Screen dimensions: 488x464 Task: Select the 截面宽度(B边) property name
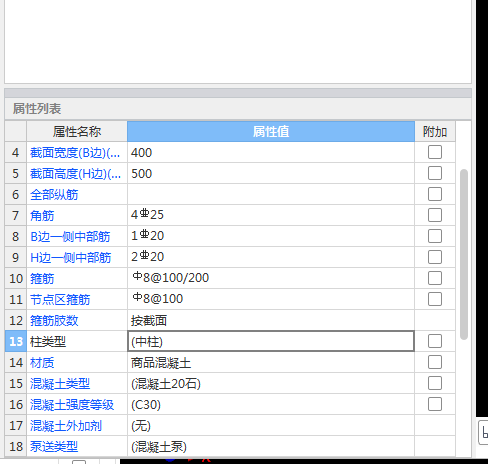click(77, 152)
